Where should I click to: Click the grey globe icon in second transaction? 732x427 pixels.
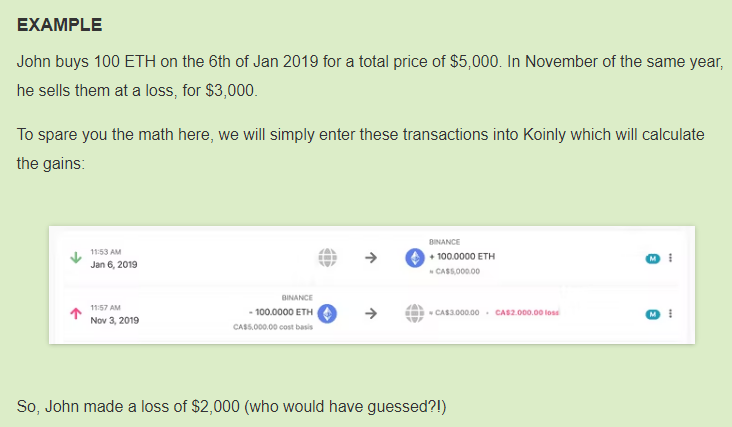click(415, 313)
